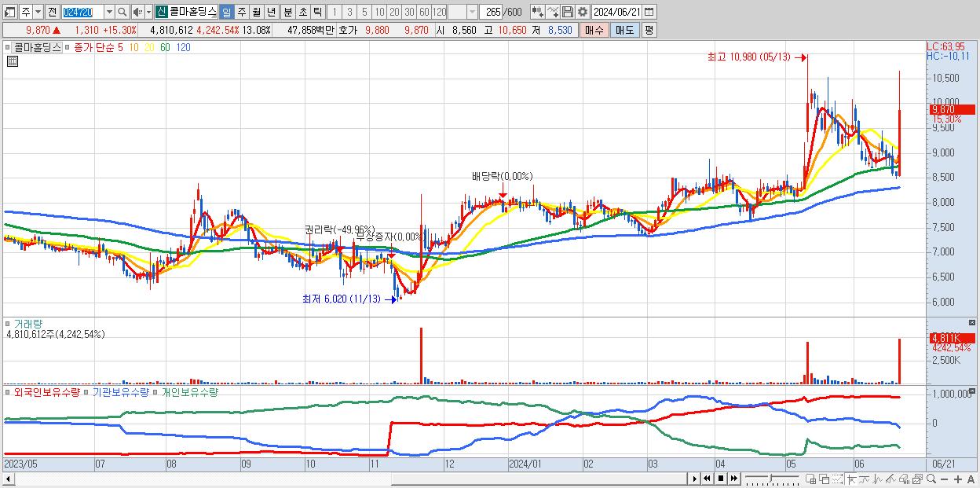Click the fast-forward playback button

(x=733, y=479)
